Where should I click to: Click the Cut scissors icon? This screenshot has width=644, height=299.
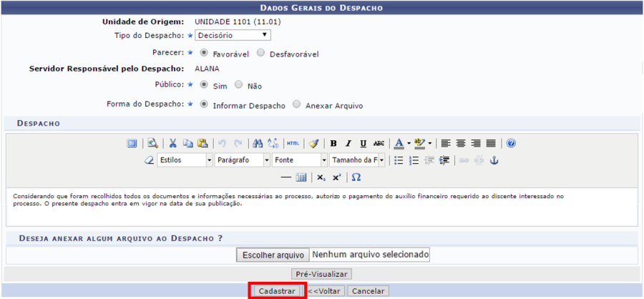pos(172,143)
